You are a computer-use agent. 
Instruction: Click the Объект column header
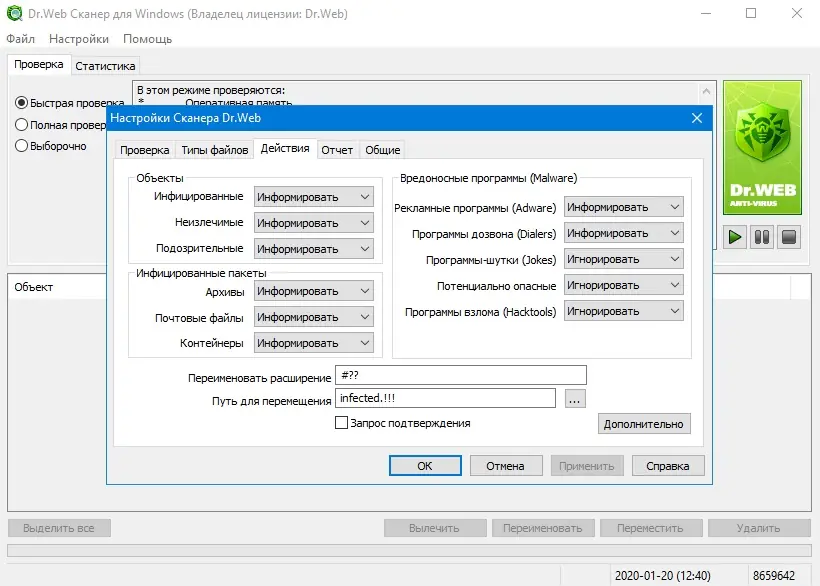pyautogui.click(x=56, y=287)
